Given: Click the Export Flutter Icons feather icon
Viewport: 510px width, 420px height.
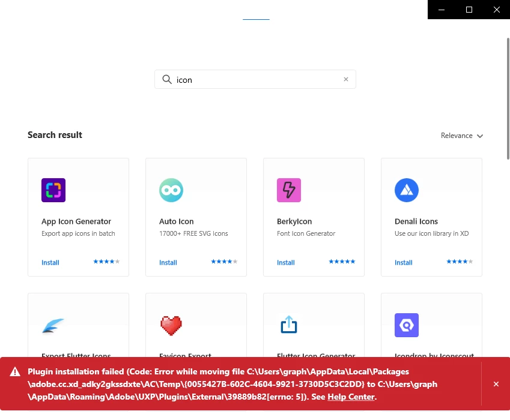Looking at the screenshot, I should pyautogui.click(x=53, y=325).
